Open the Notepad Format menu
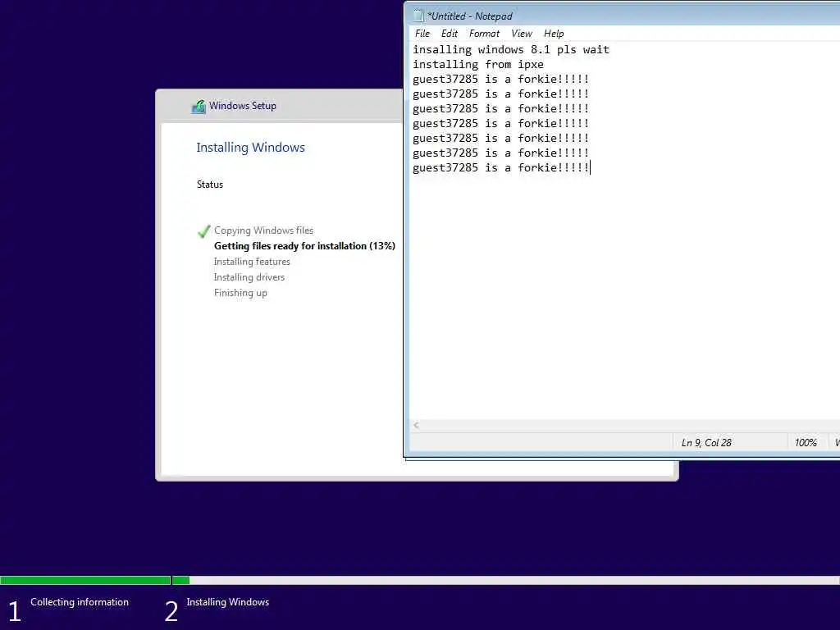 tap(484, 34)
